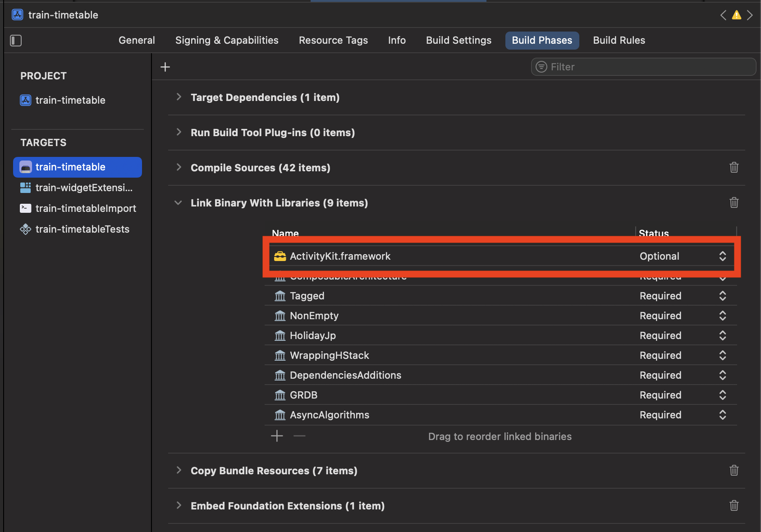Click the project icon in title bar
This screenshot has width=761, height=532.
click(x=18, y=15)
